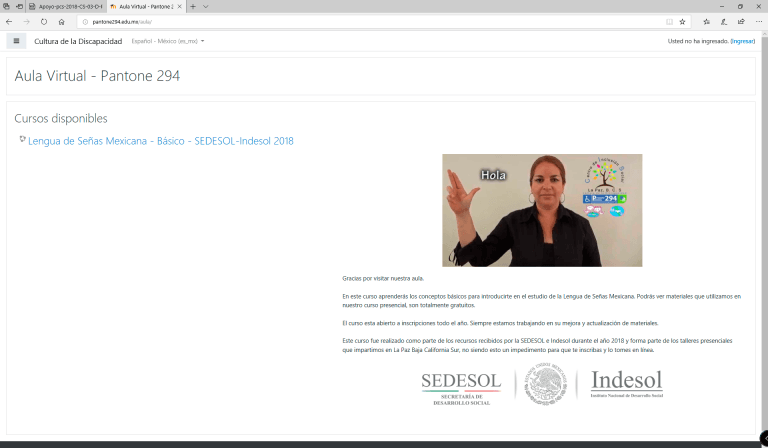Screen dimensions: 768x448
Task: Refresh the current page
Action: 44,21
